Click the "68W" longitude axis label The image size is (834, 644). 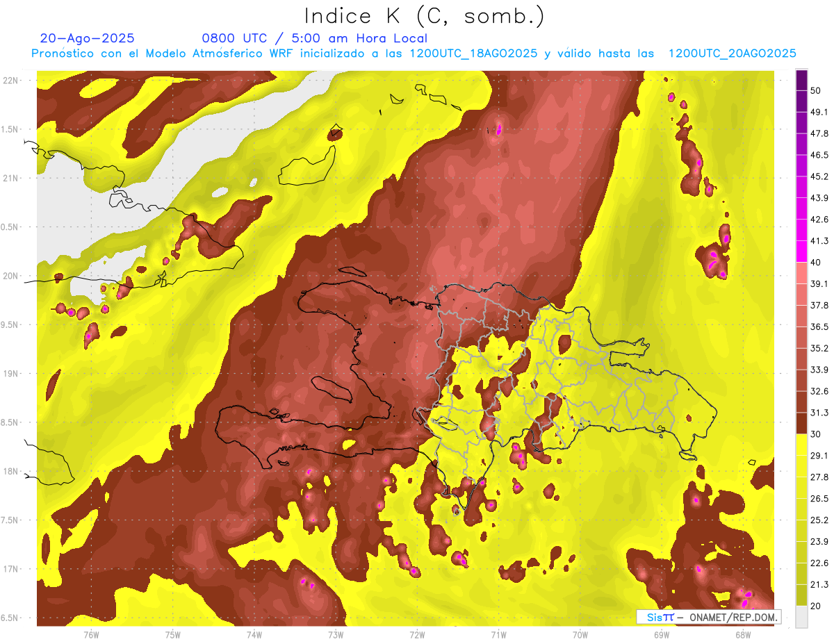(742, 635)
